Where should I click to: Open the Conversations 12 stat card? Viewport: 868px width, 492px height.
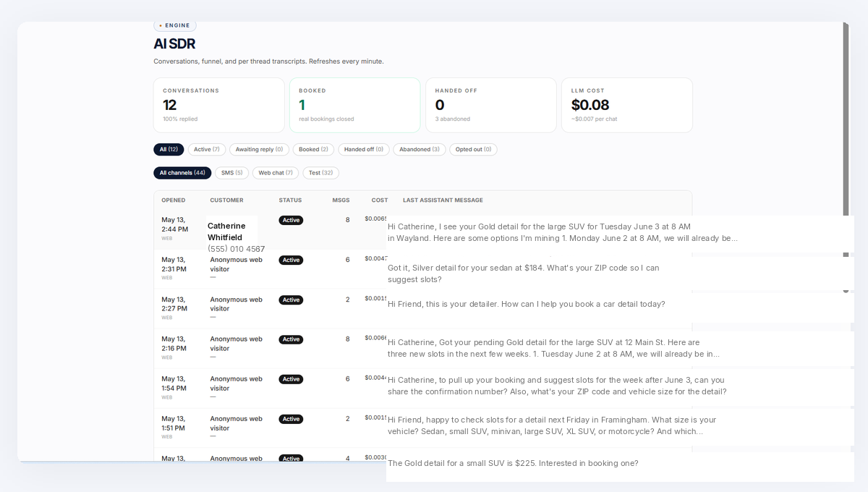pos(219,105)
